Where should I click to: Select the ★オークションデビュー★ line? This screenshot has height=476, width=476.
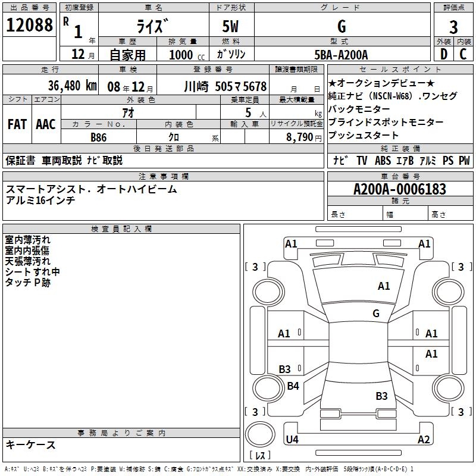(x=381, y=83)
